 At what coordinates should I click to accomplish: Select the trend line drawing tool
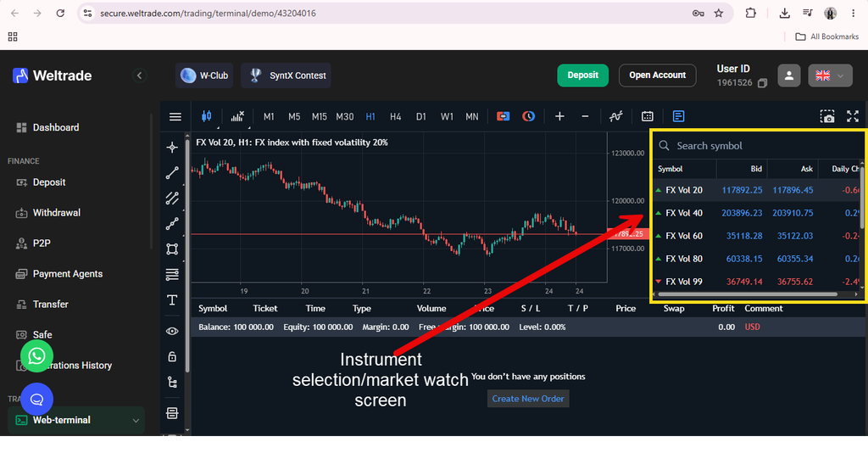point(172,173)
